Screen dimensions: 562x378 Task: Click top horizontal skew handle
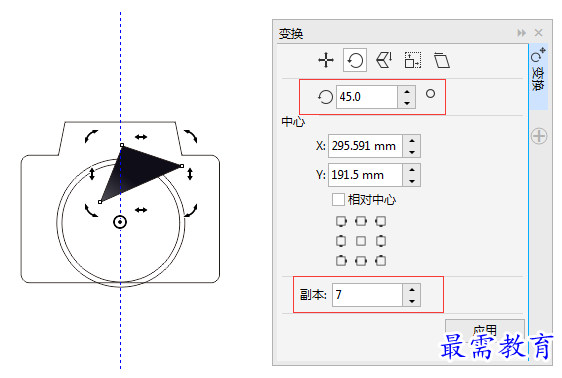[141, 137]
